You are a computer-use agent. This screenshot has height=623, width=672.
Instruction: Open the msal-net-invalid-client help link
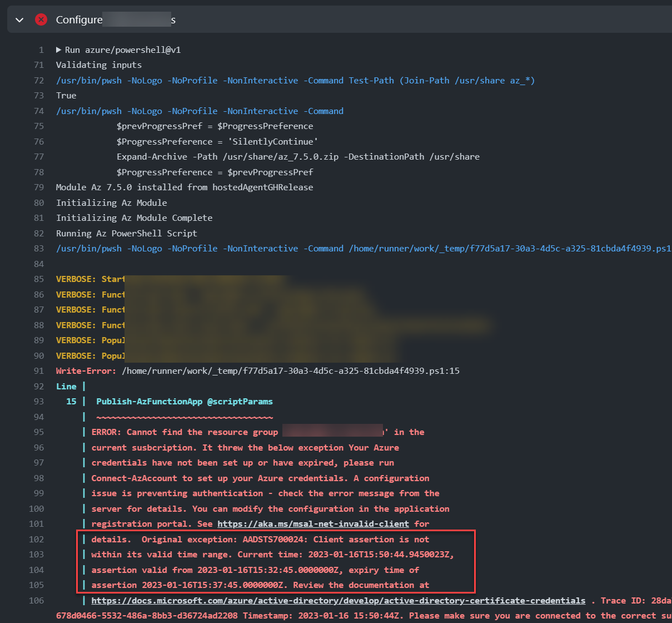(313, 523)
